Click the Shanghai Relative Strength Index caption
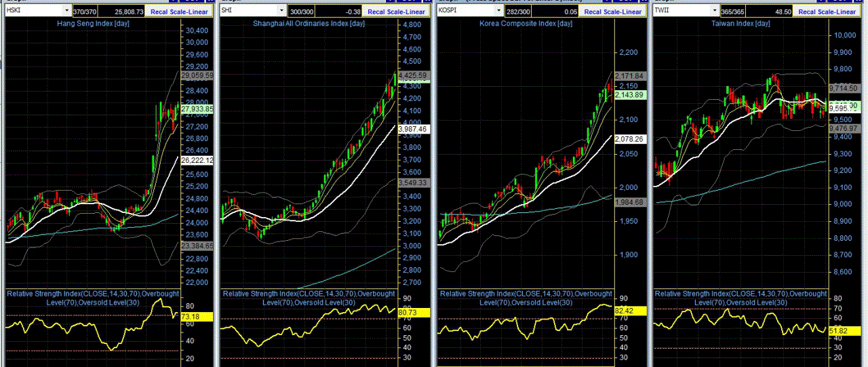This screenshot has height=367, width=868. pos(309,298)
